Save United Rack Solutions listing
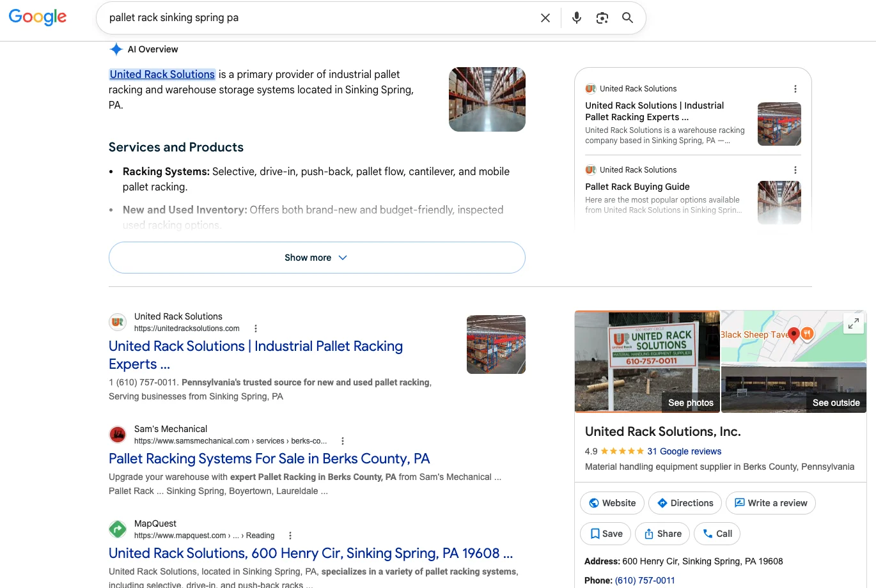This screenshot has height=588, width=876. pyautogui.click(x=606, y=534)
